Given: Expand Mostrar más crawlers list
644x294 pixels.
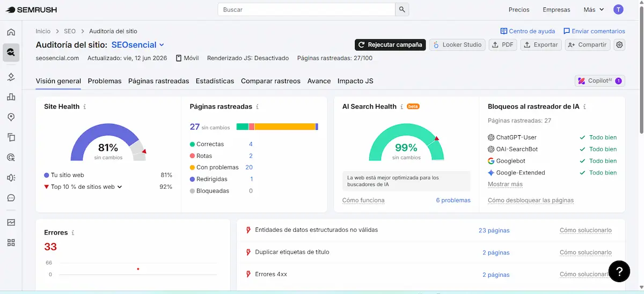Looking at the screenshot, I should 505,185.
